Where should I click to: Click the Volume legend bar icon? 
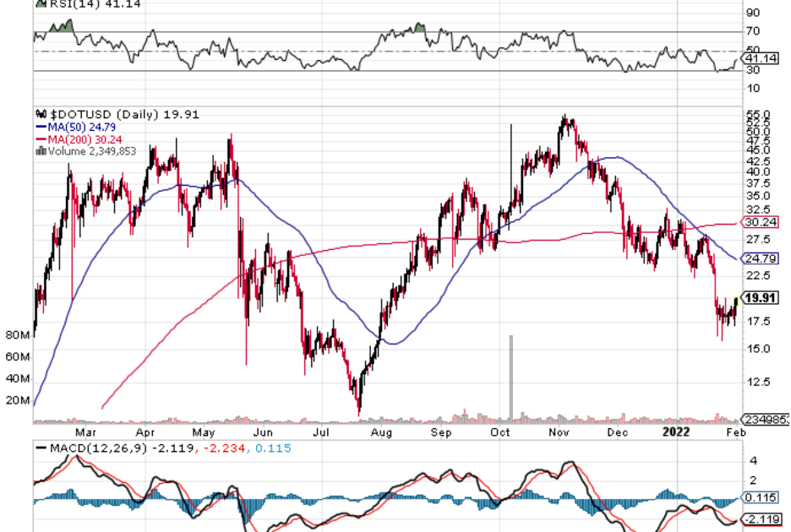39,152
